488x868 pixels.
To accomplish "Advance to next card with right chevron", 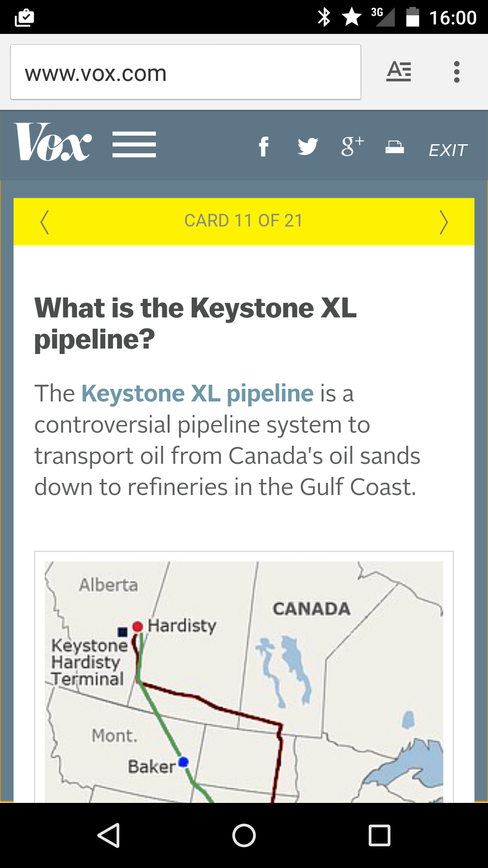I will click(444, 222).
